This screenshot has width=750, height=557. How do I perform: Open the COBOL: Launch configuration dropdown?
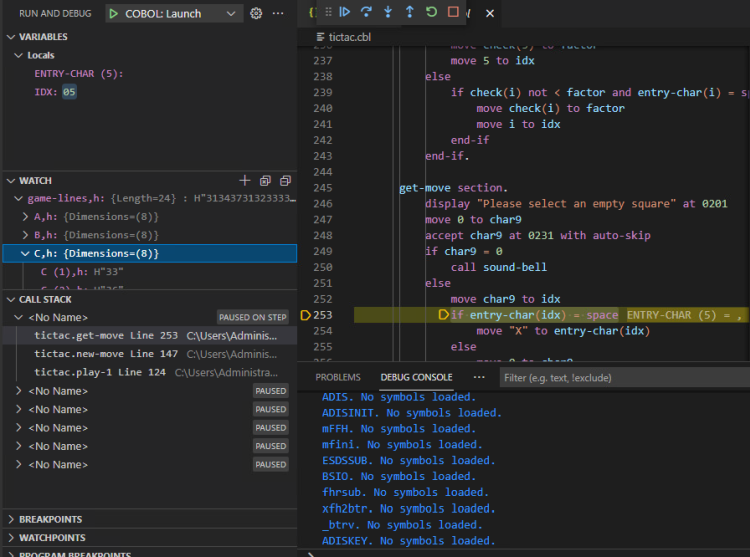[232, 14]
